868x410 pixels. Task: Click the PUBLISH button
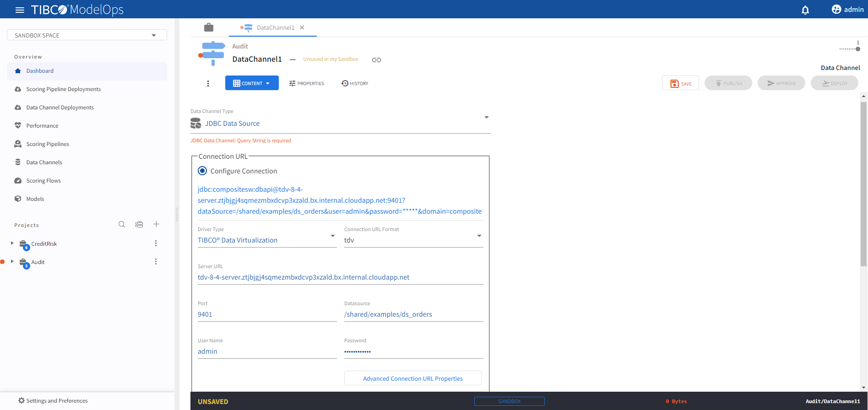pyautogui.click(x=728, y=83)
